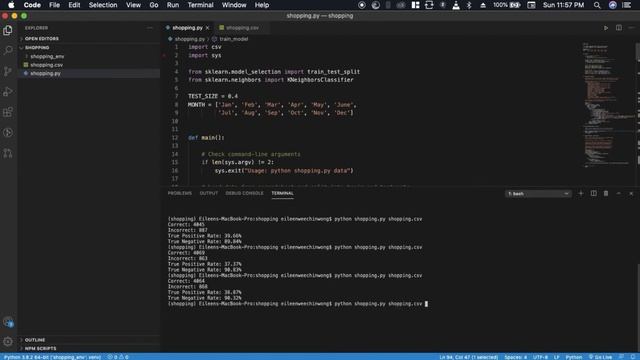
Task: Open the Manage gear in activity bar
Action: coord(8,341)
